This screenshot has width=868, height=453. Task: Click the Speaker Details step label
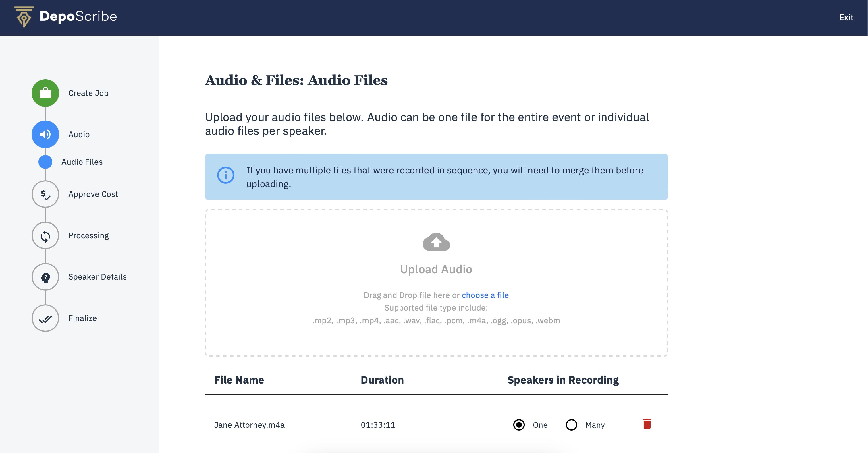pos(97,277)
